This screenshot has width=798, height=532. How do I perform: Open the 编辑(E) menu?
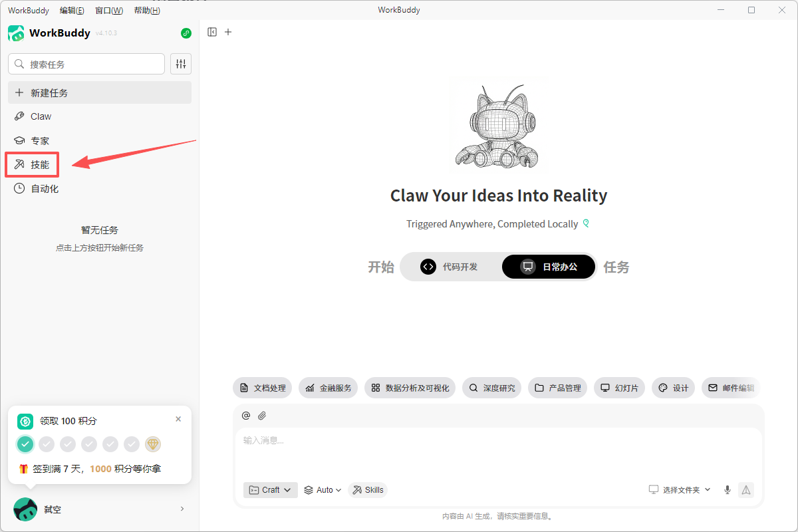click(x=72, y=10)
